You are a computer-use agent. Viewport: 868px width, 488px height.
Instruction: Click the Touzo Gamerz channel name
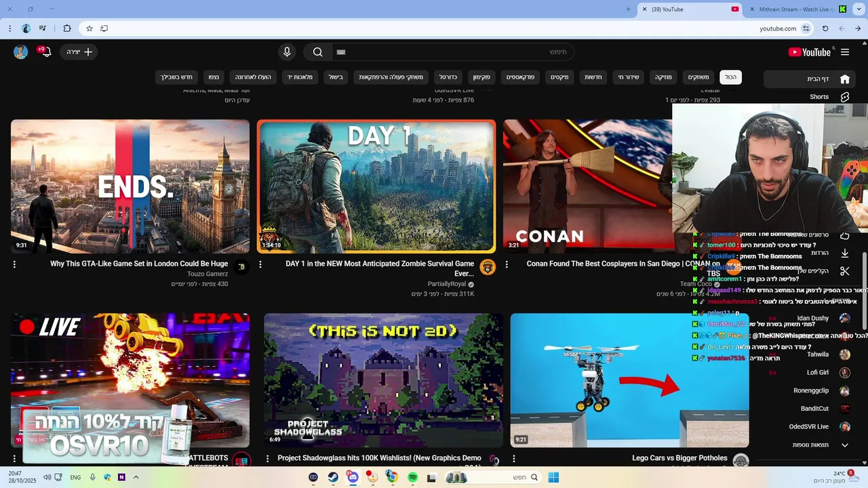208,274
